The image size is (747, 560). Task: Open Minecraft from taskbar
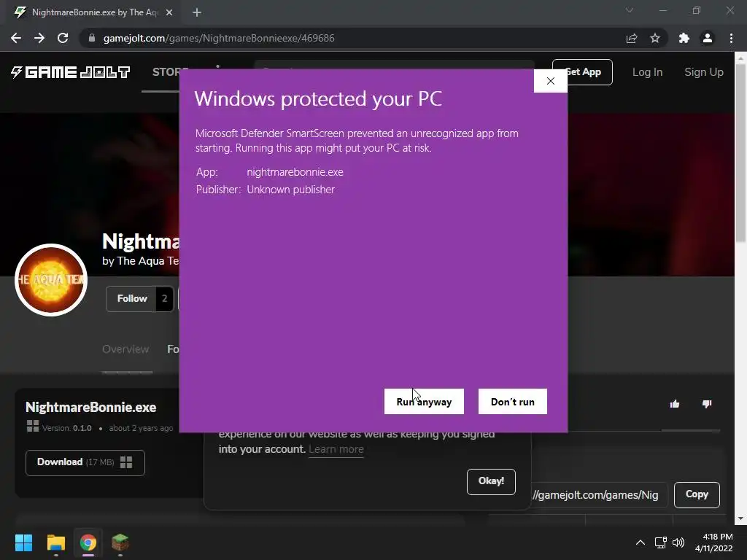pos(120,542)
